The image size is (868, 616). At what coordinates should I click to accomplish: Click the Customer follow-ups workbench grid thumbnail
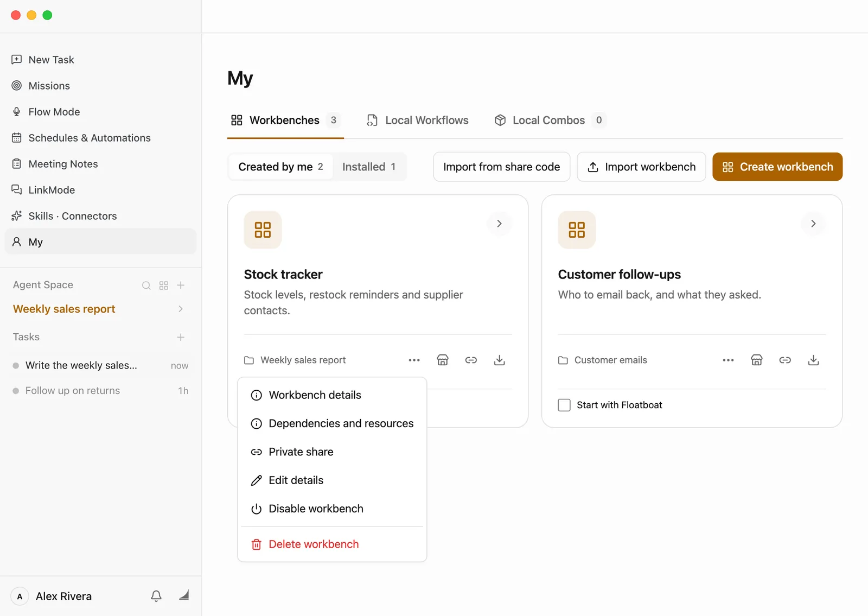tap(577, 230)
